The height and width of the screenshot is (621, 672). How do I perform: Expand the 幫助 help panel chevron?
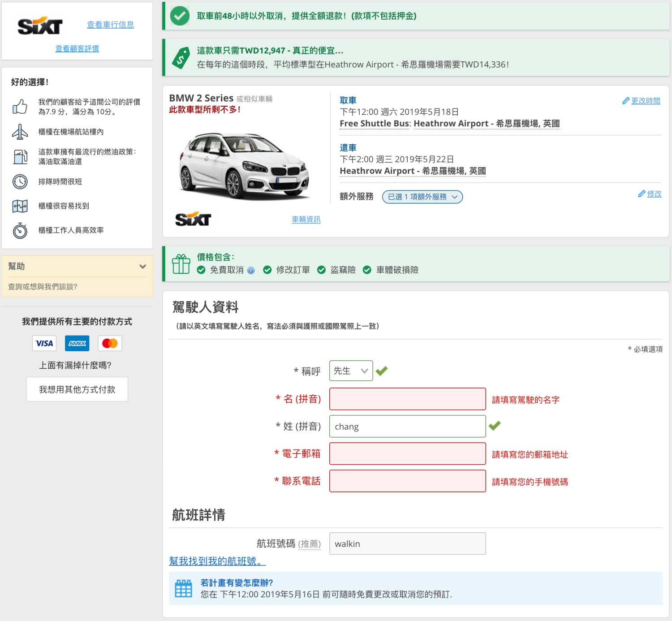[x=143, y=266]
